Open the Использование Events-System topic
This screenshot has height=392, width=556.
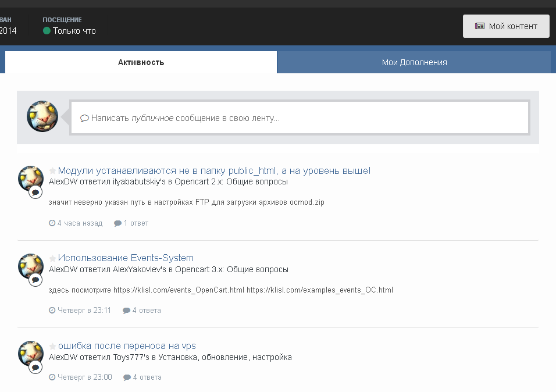(x=126, y=258)
